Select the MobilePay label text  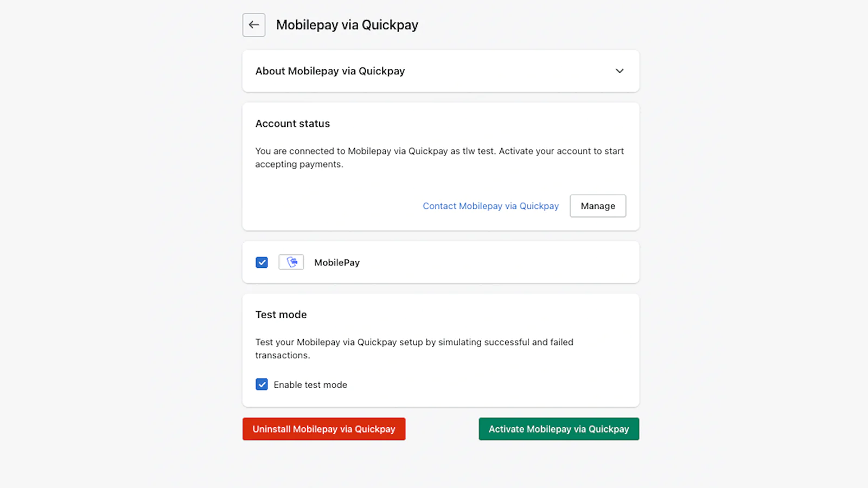pos(337,262)
